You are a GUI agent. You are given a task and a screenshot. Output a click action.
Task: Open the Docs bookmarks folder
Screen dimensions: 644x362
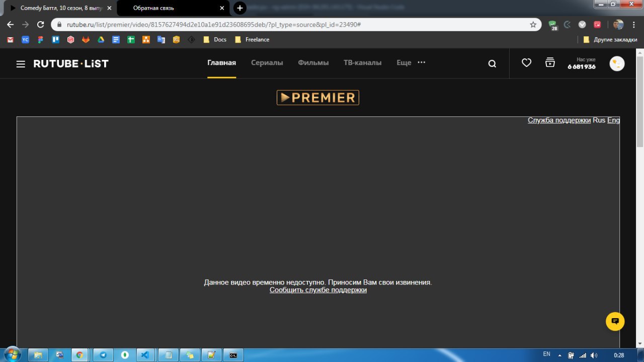tap(215, 39)
